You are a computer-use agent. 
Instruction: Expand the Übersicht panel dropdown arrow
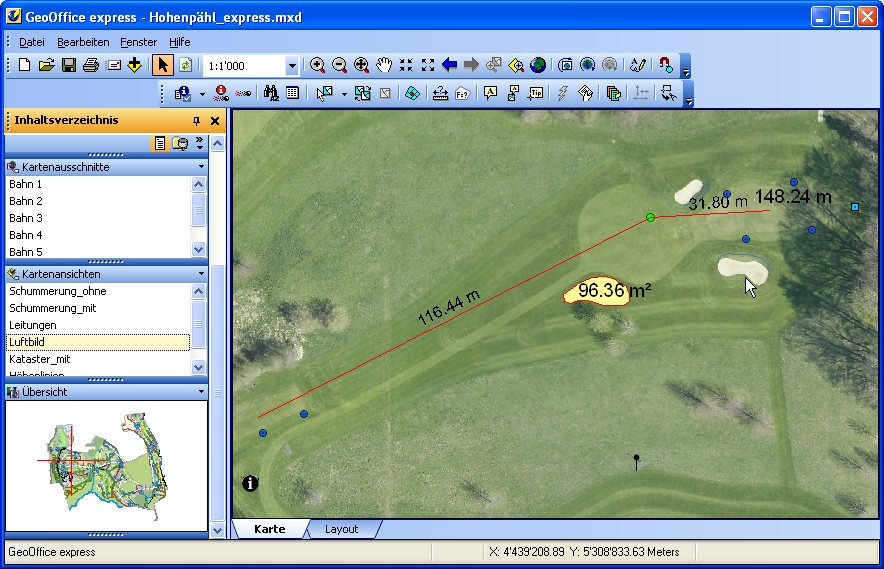(x=201, y=392)
